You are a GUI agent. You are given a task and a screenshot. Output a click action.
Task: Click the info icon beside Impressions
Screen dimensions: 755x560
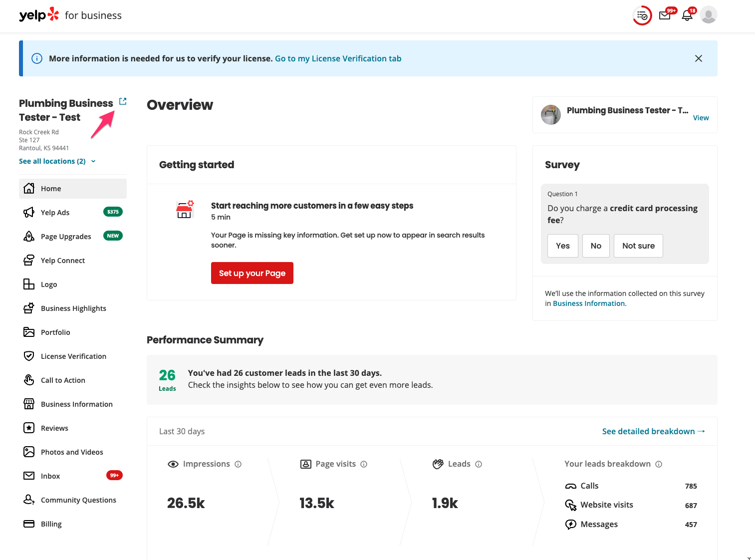pos(238,464)
